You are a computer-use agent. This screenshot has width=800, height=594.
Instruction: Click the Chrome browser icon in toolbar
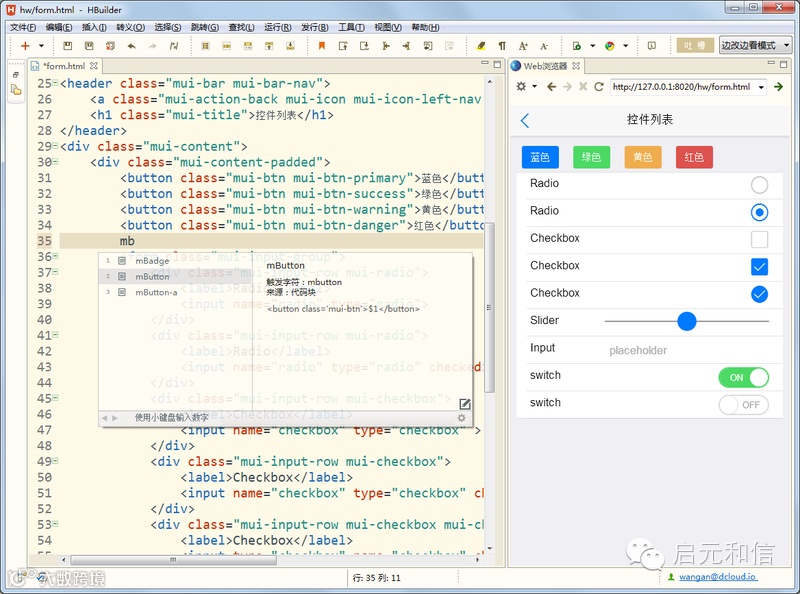pos(609,46)
